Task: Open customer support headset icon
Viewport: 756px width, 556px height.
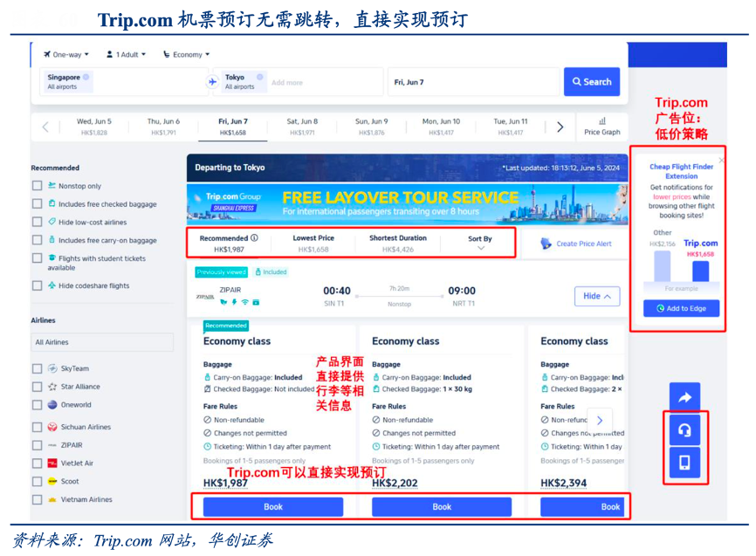Action: point(684,429)
